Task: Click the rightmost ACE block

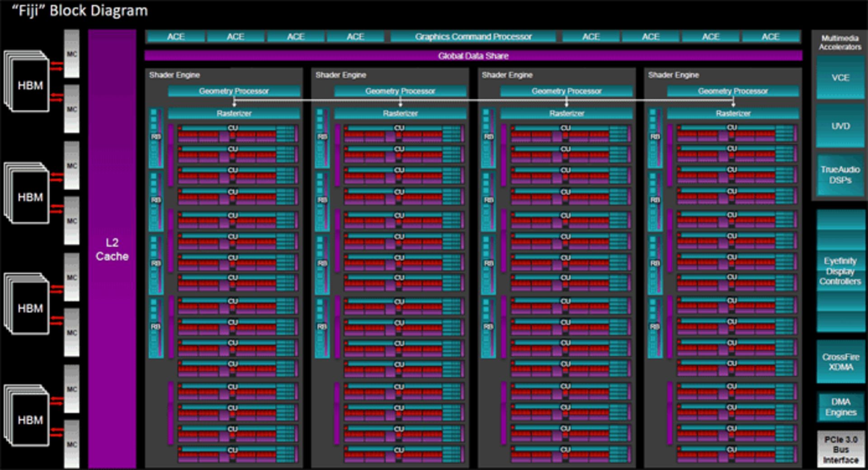Action: 770,36
